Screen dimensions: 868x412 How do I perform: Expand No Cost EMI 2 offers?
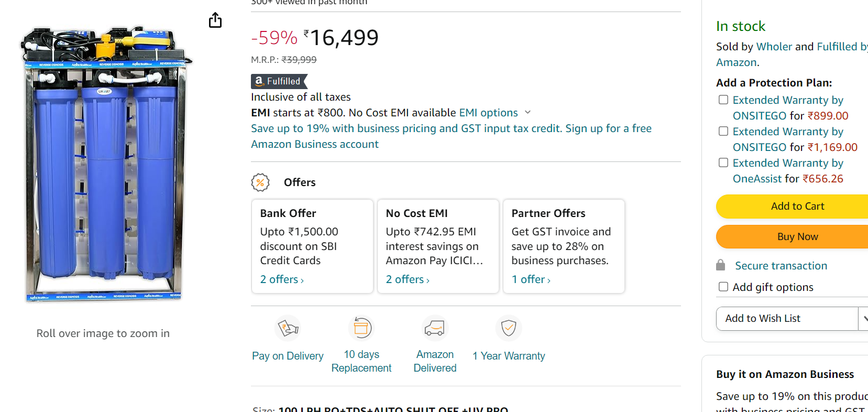coord(408,279)
